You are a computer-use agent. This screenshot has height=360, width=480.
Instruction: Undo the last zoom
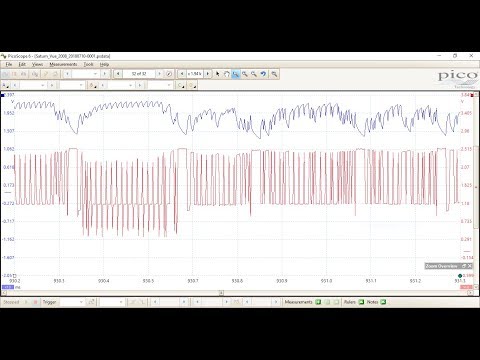[x=263, y=74]
